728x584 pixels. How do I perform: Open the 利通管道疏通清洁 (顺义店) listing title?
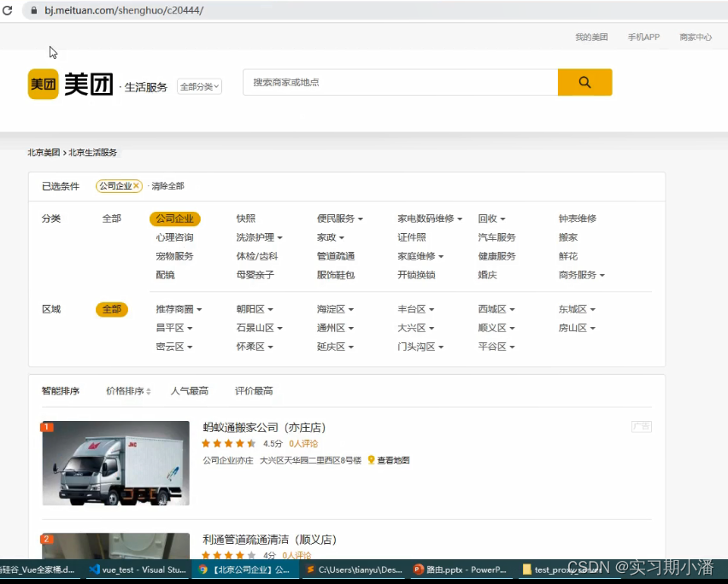point(270,540)
